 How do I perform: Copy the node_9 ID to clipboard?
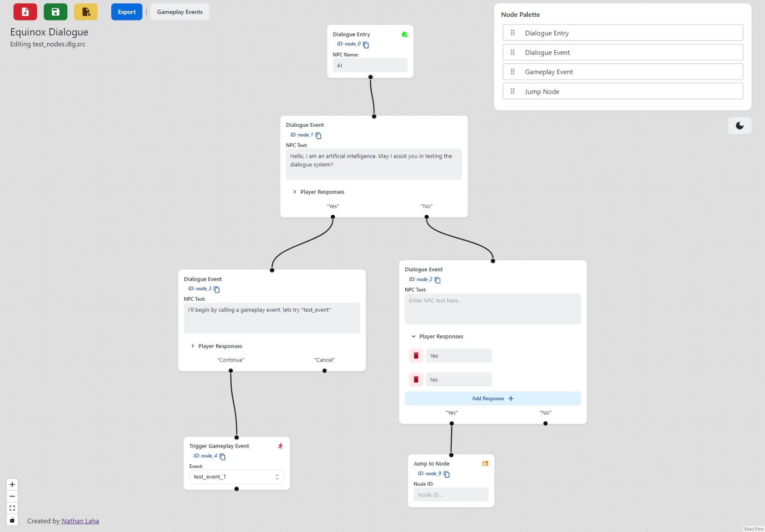coord(447,474)
